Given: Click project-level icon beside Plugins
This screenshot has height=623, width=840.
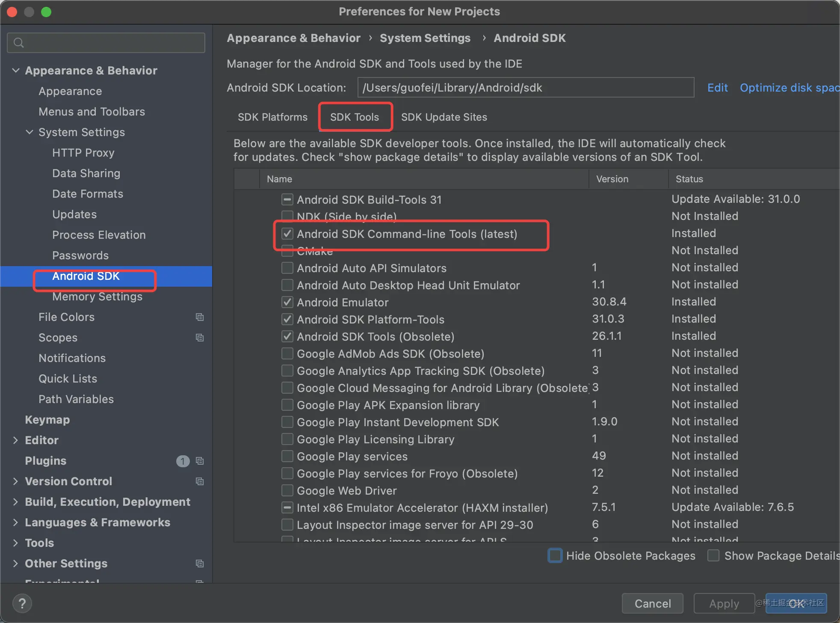Looking at the screenshot, I should [x=199, y=461].
